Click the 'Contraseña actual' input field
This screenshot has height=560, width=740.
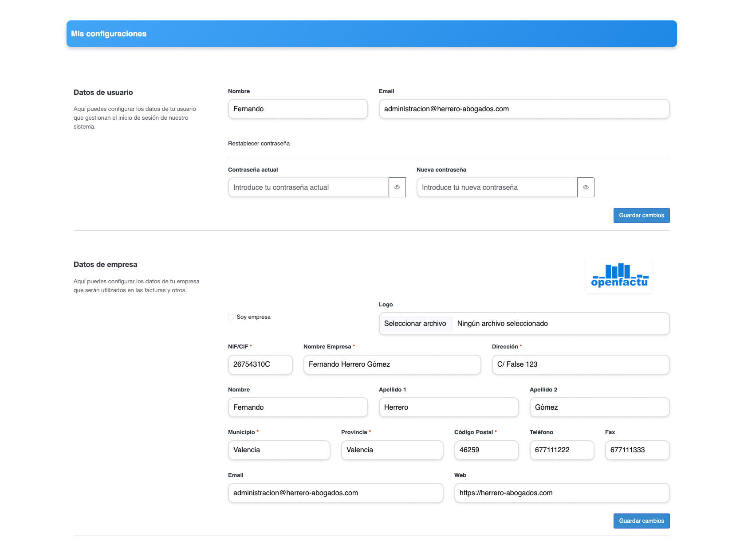tap(308, 188)
